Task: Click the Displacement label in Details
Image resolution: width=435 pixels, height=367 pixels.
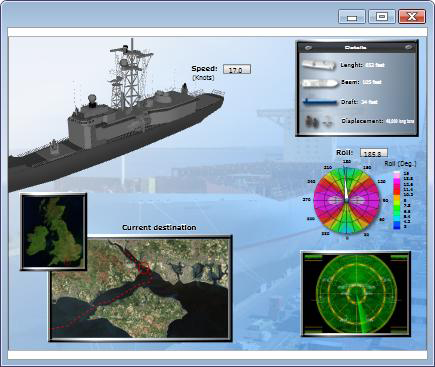Action: [x=362, y=121]
